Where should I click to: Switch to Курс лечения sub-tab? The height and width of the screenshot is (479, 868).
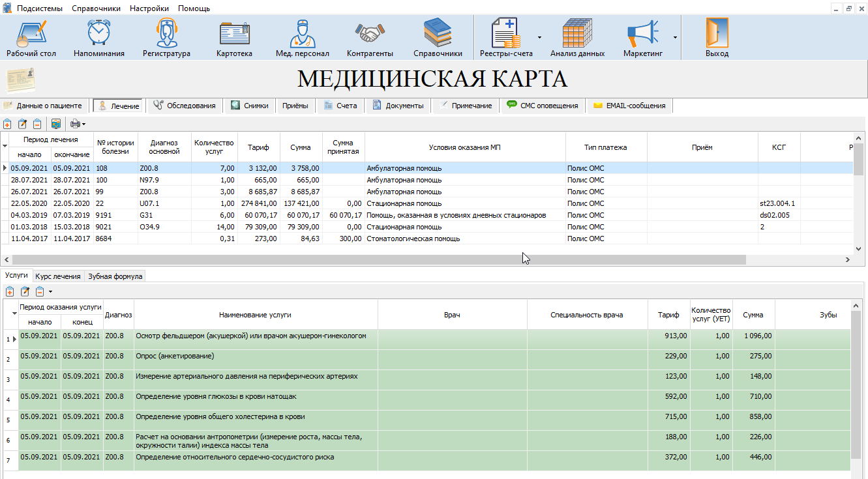coord(58,276)
